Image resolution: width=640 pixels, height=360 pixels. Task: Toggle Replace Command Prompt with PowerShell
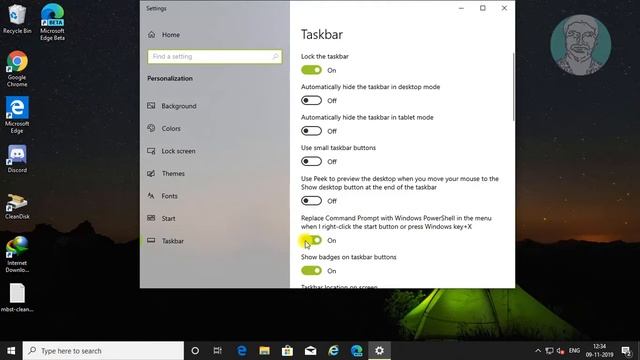pos(311,240)
